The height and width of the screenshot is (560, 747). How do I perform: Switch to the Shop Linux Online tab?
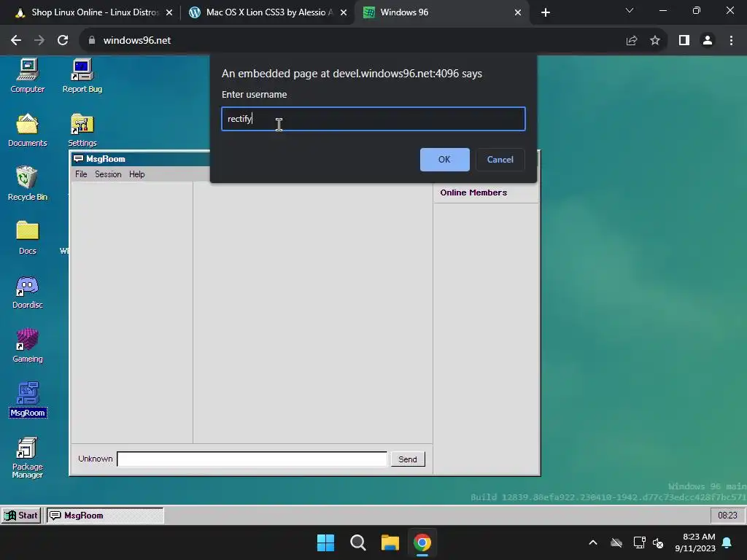[93, 12]
